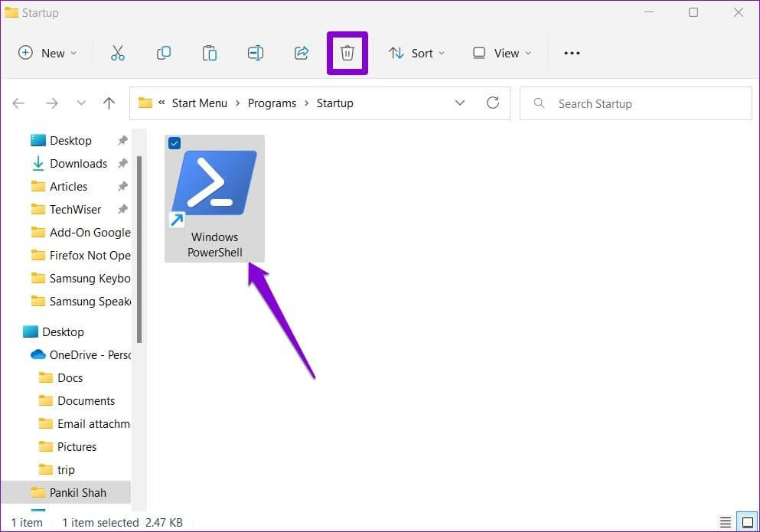The height and width of the screenshot is (532, 760).
Task: Open the Articles folder
Action: pos(68,186)
